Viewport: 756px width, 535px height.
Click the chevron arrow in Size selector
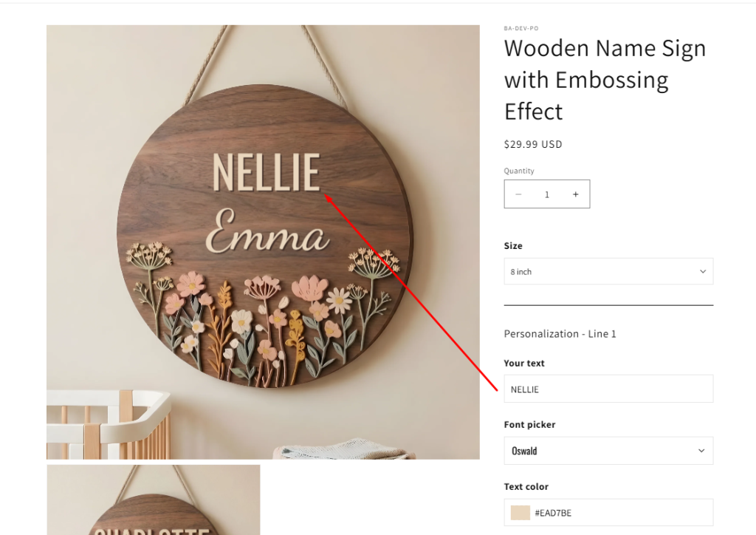(x=702, y=271)
